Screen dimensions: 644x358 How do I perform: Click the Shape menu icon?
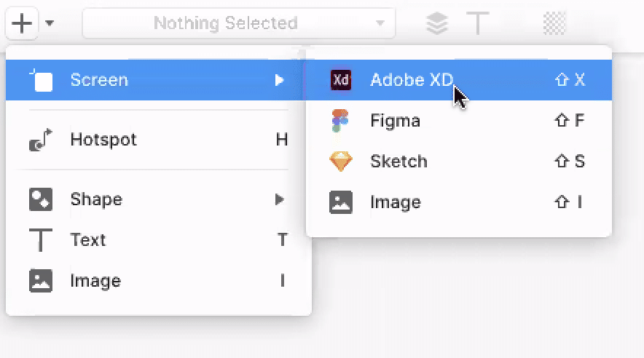point(41,199)
